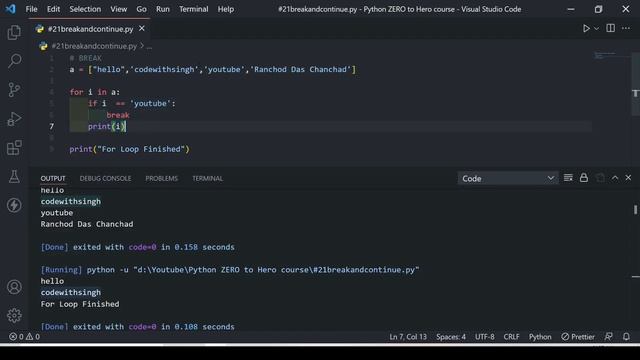Toggle output auto-scroll lock
Viewport: 640px width, 360px height.
pyautogui.click(x=584, y=178)
